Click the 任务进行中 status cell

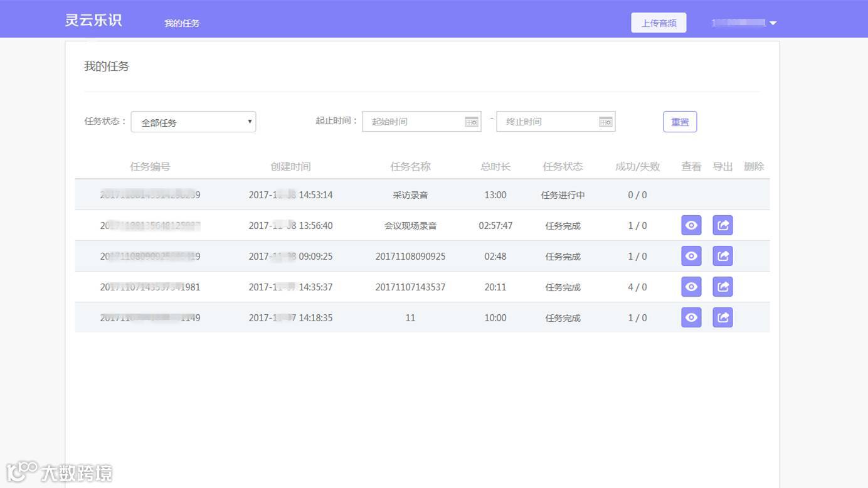coord(563,195)
